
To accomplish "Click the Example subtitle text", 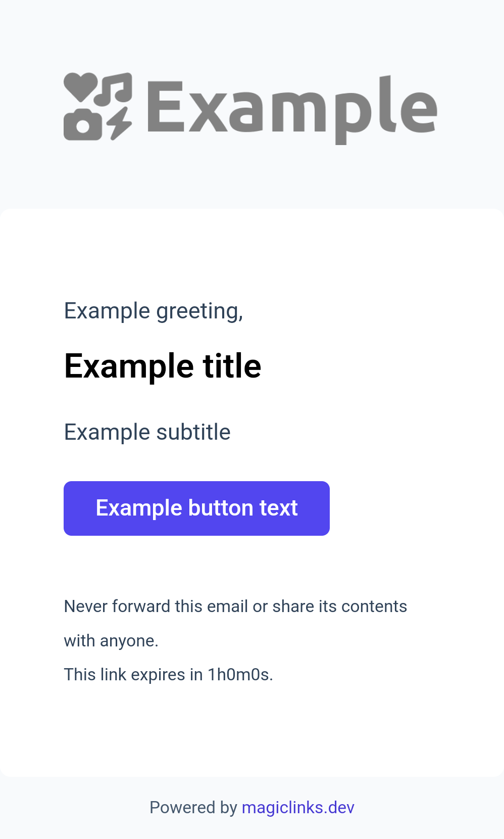I will coord(147,432).
